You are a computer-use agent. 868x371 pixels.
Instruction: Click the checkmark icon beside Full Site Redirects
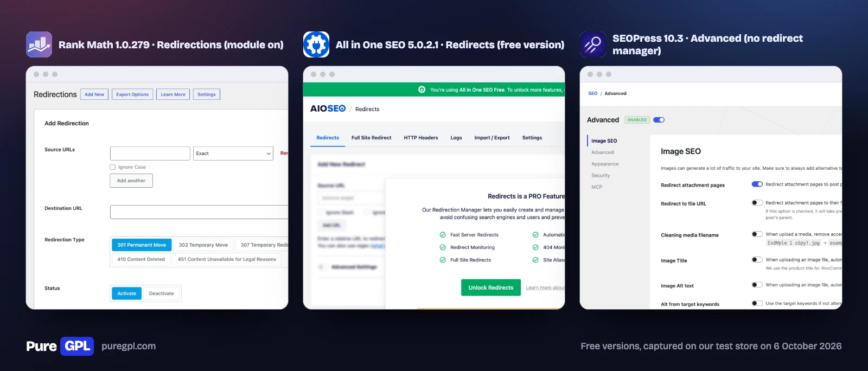(443, 260)
